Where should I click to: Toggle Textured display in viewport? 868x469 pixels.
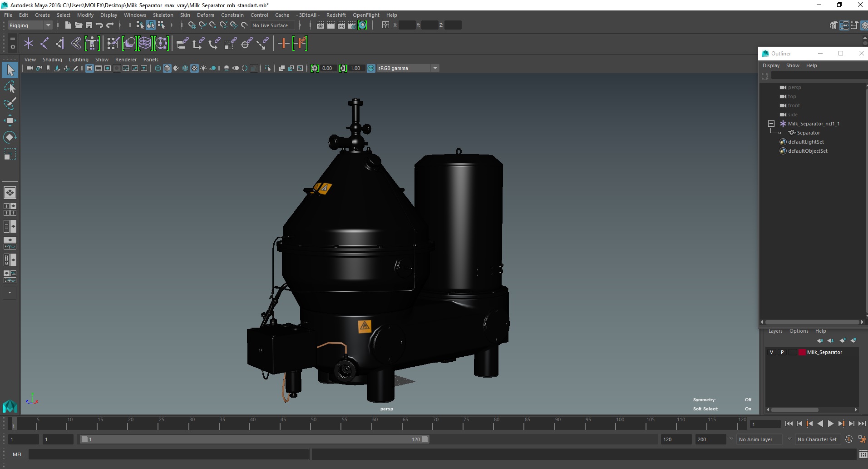pyautogui.click(x=194, y=68)
